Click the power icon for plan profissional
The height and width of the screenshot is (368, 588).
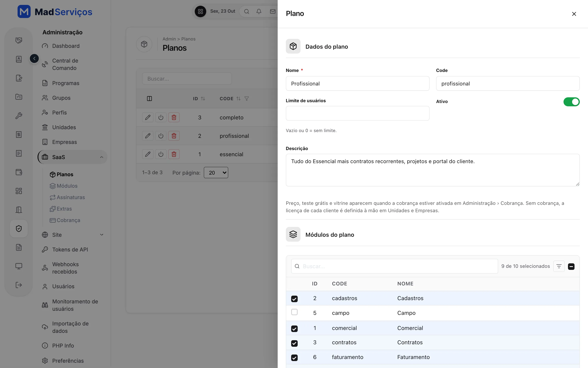pyautogui.click(x=161, y=136)
